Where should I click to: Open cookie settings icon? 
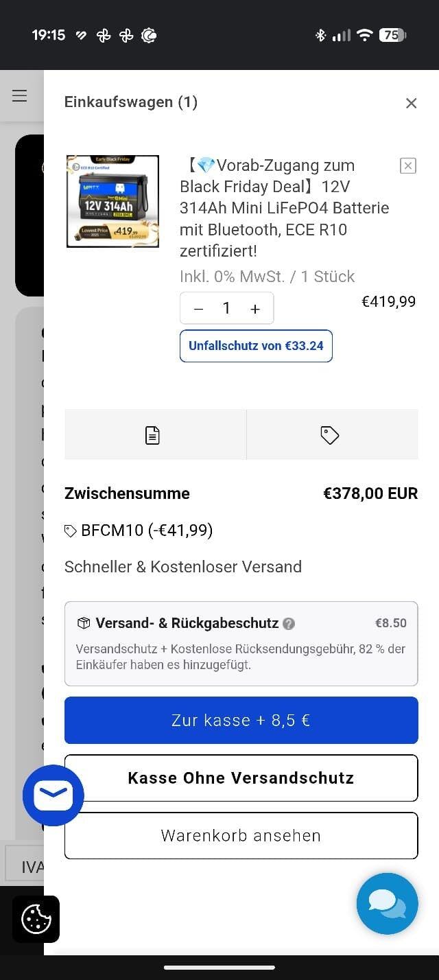(36, 919)
